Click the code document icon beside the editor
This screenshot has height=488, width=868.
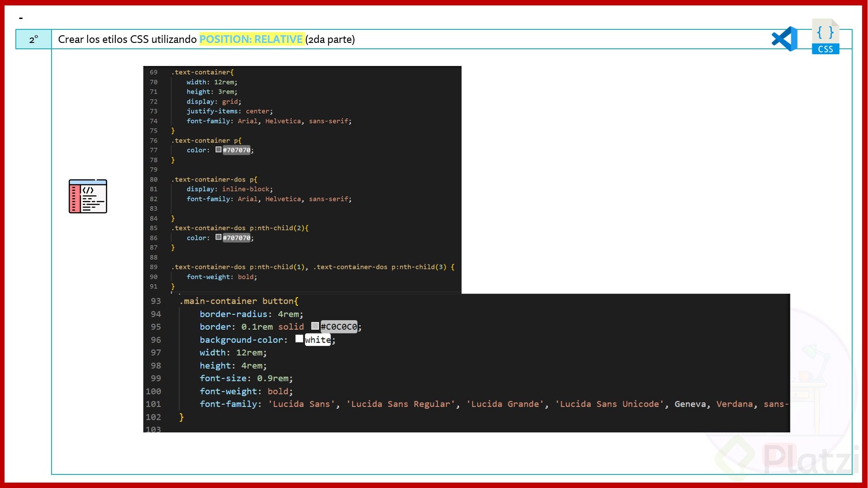click(x=88, y=196)
